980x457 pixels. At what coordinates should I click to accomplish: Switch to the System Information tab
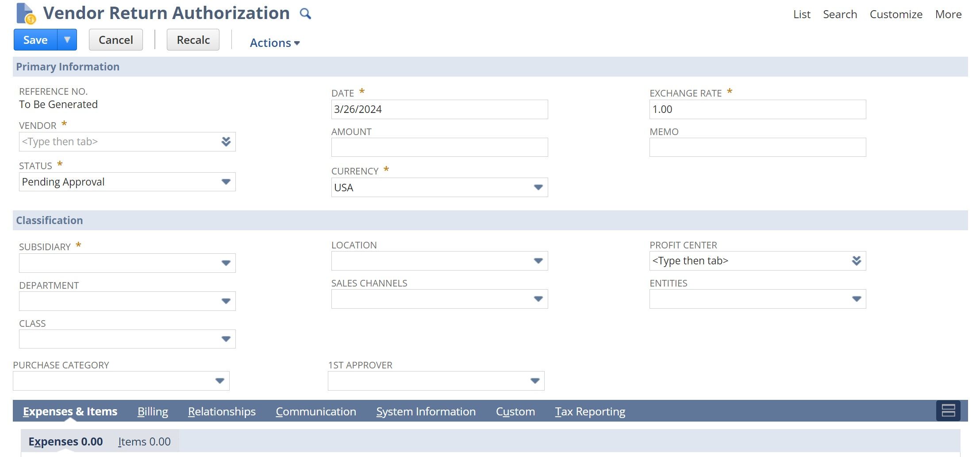click(x=426, y=411)
